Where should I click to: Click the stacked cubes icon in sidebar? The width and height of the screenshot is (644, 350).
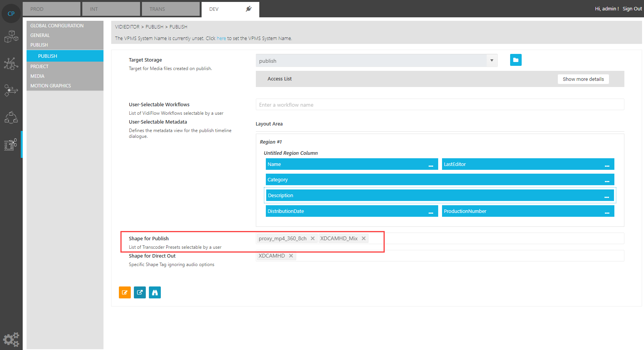point(11,37)
